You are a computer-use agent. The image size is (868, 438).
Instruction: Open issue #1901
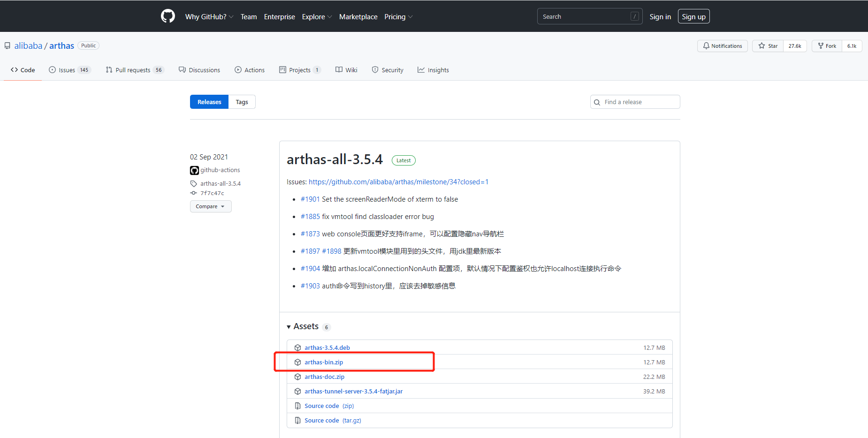pos(310,199)
